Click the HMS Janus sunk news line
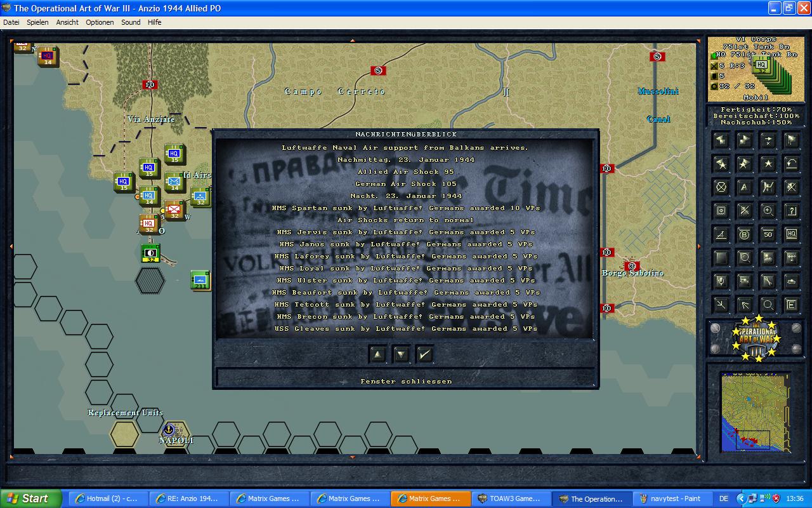 click(406, 244)
